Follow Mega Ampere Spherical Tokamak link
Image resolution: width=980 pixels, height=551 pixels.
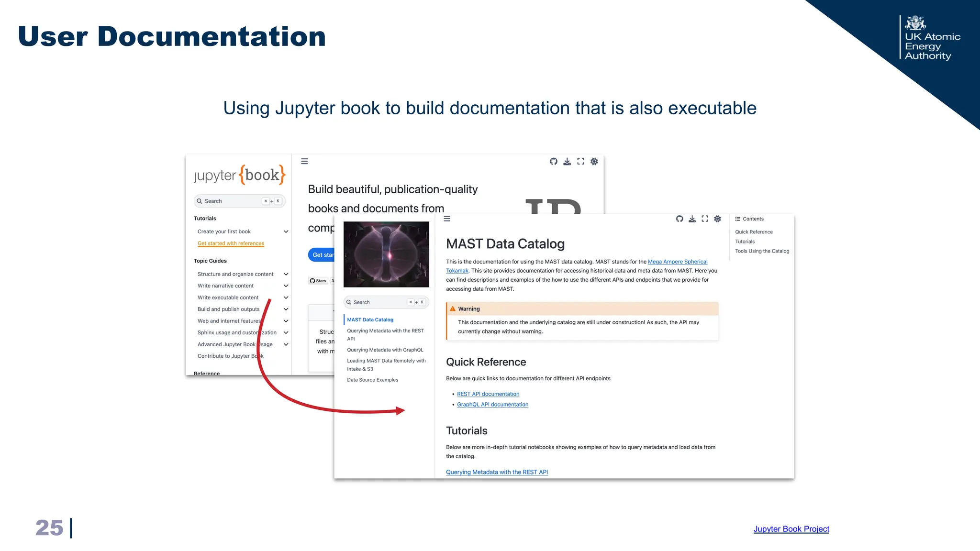click(677, 262)
